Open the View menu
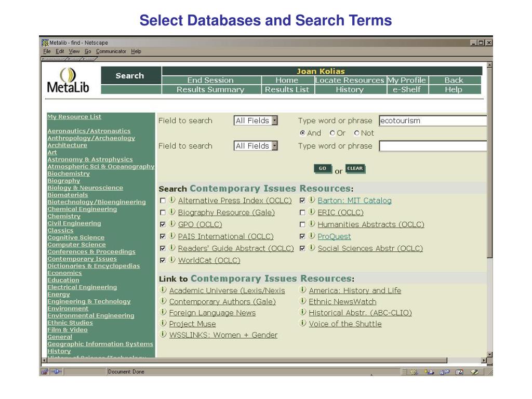This screenshot has height=399, width=532. 74,51
